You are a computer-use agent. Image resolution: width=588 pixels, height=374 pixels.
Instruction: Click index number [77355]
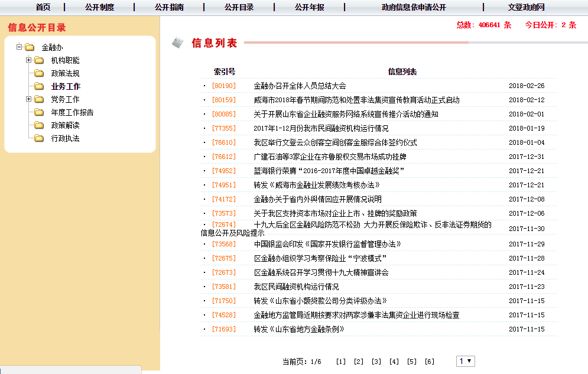click(224, 128)
